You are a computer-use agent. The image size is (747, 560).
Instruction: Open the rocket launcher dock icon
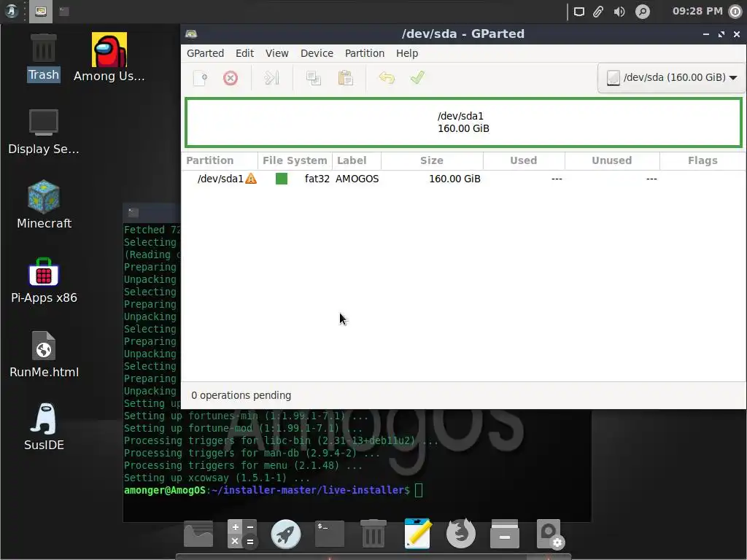286,534
